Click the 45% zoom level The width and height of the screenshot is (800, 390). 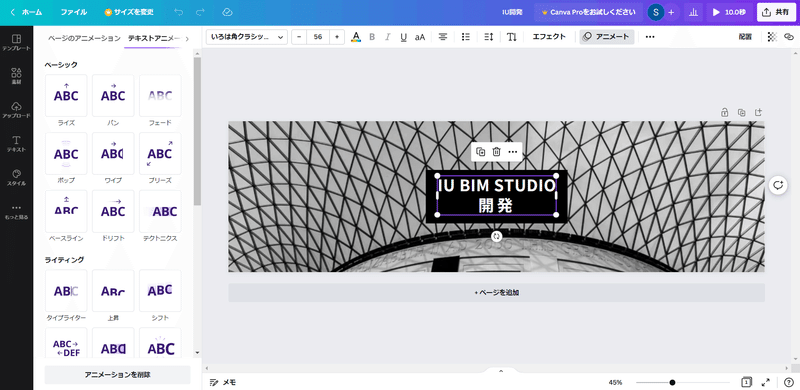point(615,382)
